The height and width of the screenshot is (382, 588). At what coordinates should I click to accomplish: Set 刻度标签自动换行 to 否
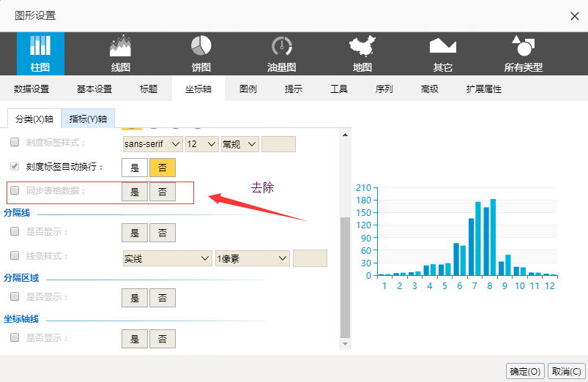[x=163, y=167]
